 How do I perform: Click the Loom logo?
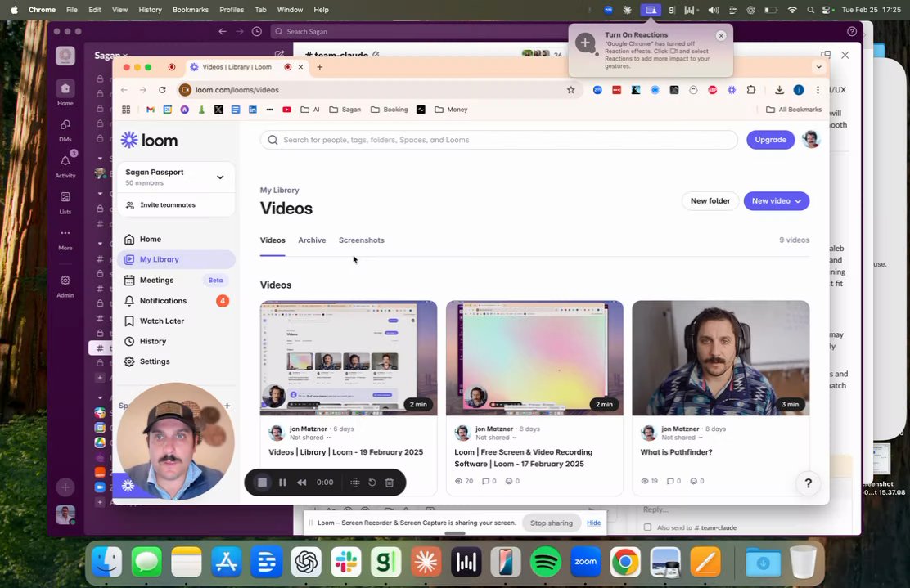coord(149,141)
